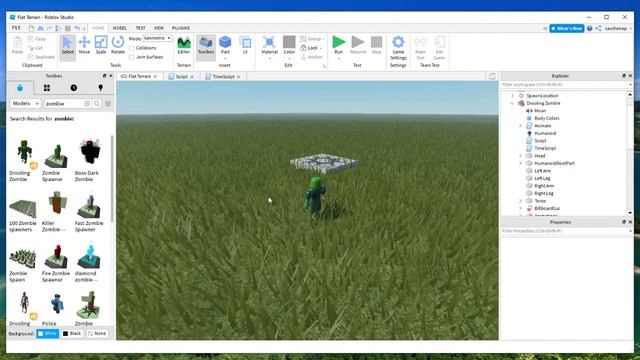
Task: Insert a new Part
Action: [x=225, y=45]
